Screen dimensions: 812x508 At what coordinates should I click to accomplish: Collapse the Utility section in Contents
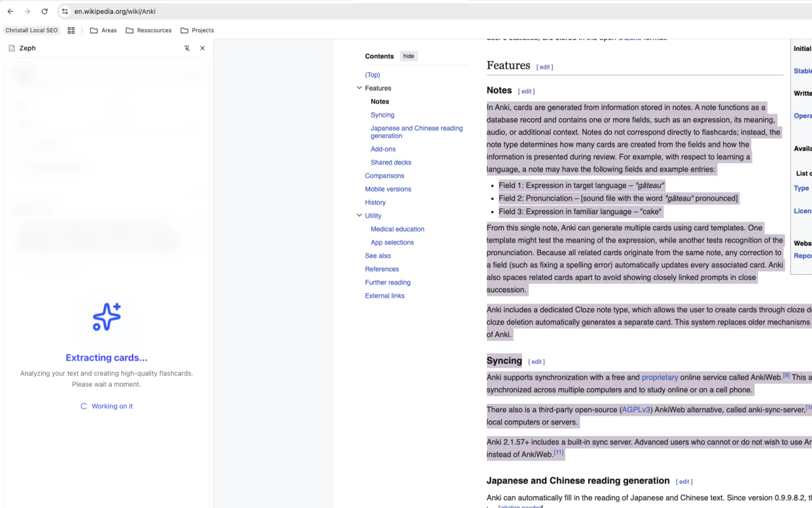pos(359,216)
